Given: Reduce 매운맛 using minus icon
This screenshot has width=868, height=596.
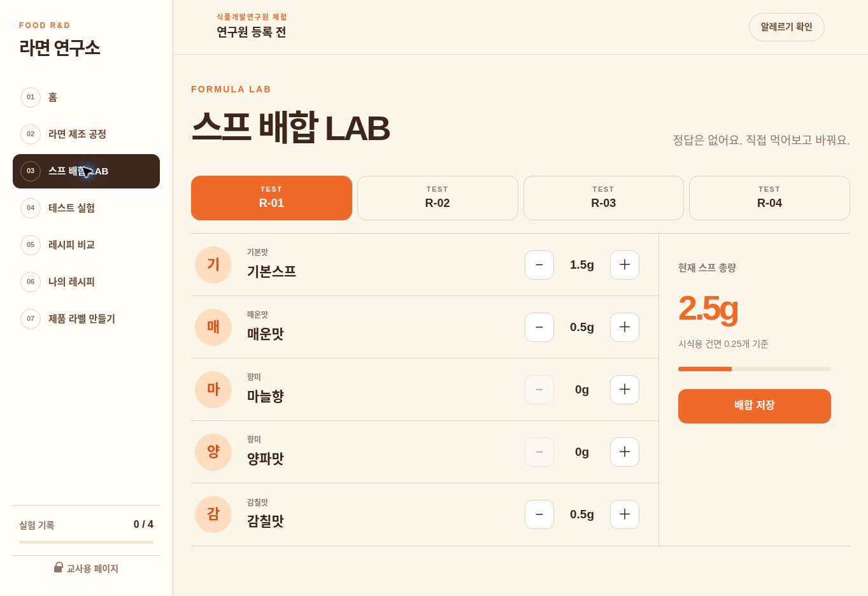Looking at the screenshot, I should point(539,327).
